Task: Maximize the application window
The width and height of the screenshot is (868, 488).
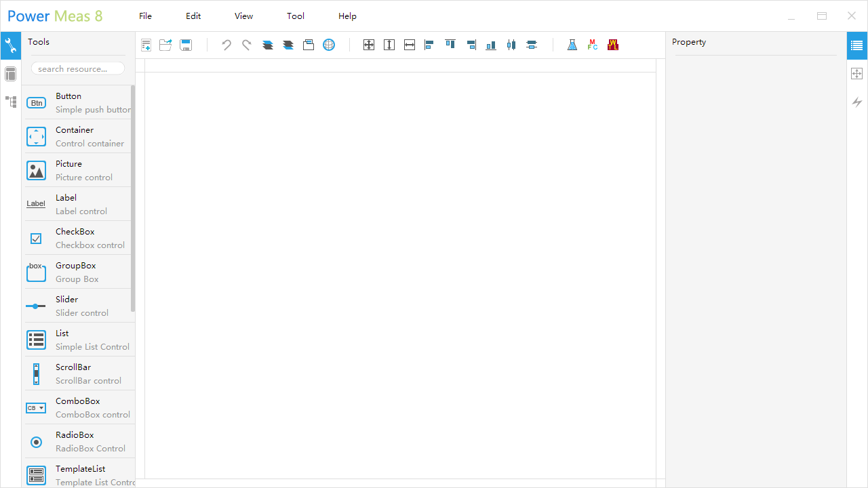Action: pyautogui.click(x=822, y=16)
